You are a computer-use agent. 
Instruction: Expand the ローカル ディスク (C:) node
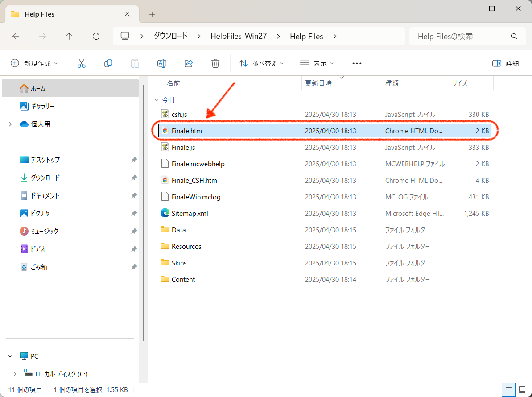click(x=15, y=374)
